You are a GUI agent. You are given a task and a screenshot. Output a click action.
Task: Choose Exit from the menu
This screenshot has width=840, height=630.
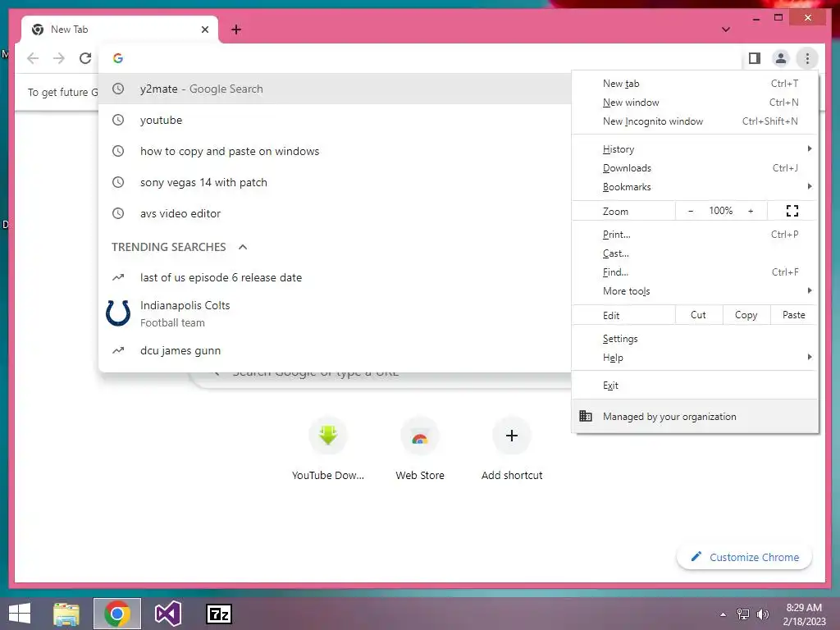click(696, 386)
